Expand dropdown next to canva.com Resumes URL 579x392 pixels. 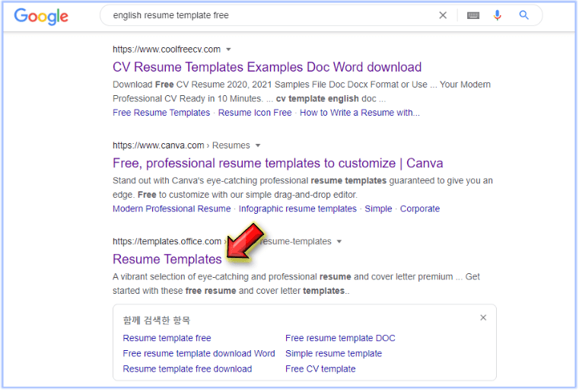258,145
